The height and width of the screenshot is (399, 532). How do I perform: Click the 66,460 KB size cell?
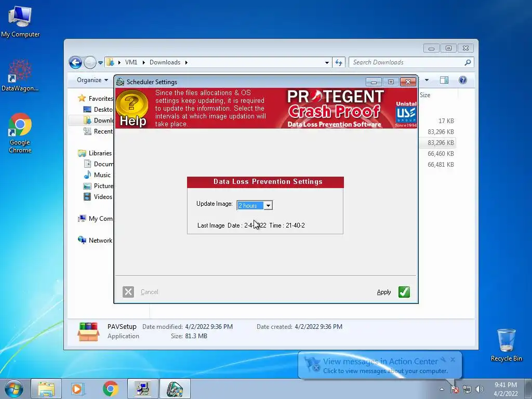pyautogui.click(x=441, y=153)
